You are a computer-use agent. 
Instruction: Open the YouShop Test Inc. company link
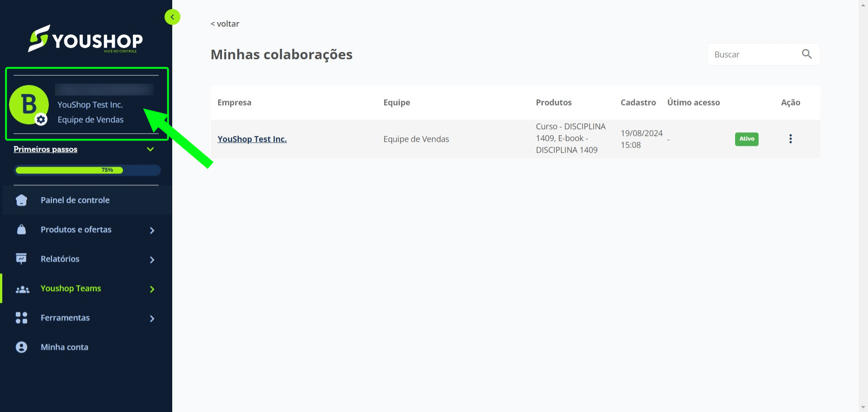click(x=252, y=139)
